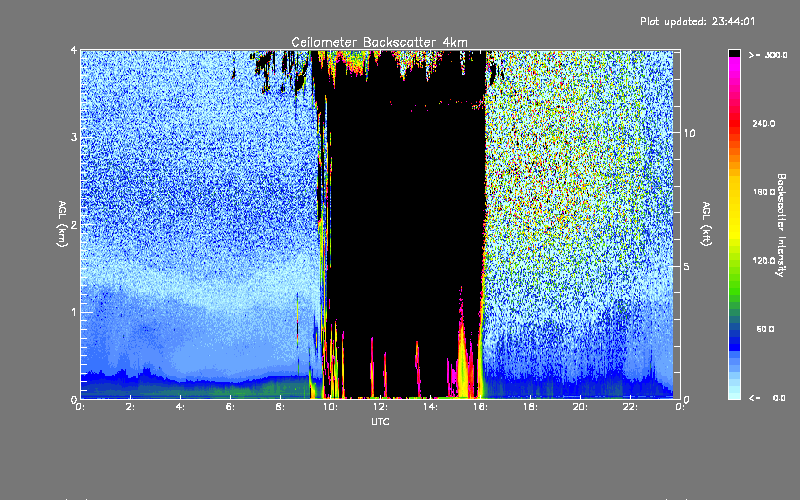This screenshot has width=800, height=500.
Task: Click the "8:" tick on the UTC axis
Action: 280,407
